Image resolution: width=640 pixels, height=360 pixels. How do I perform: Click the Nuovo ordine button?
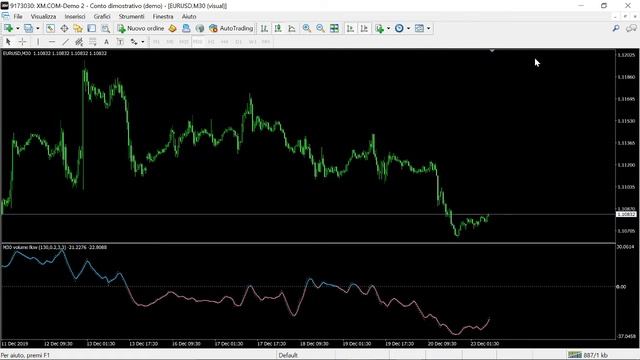(x=140, y=28)
